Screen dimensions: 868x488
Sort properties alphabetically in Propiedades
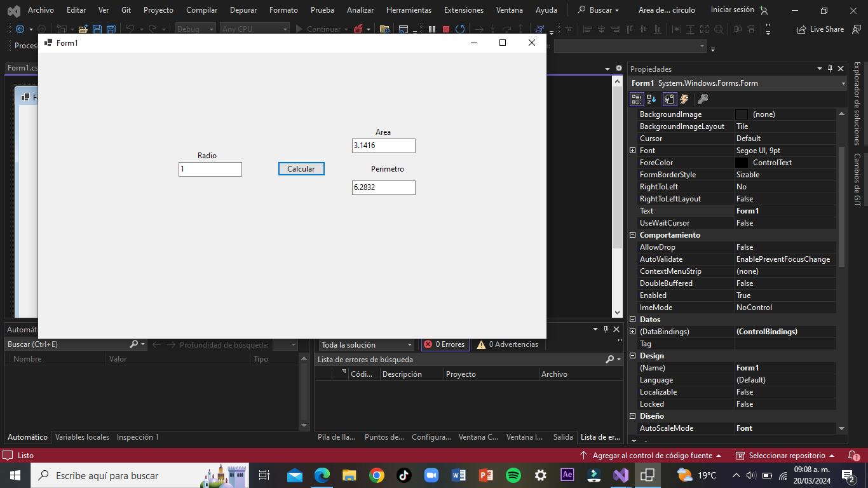point(651,99)
